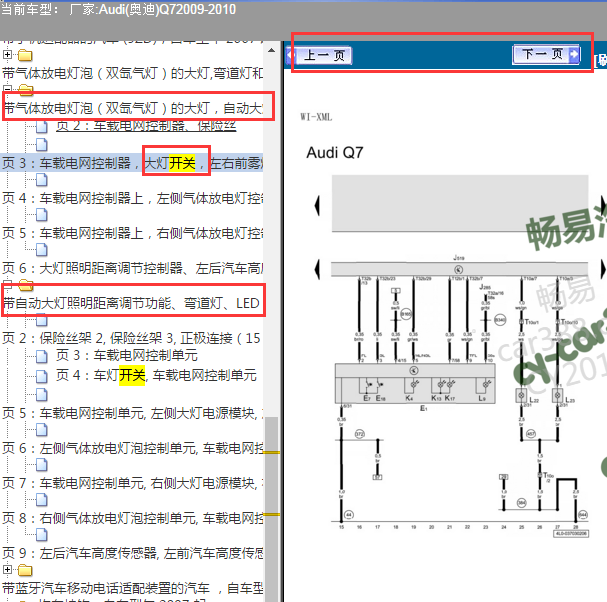Click page icon directly above 页 6 : 大灯照明距离调节控制器
Viewport: 607px width, 602px height.
42,250
